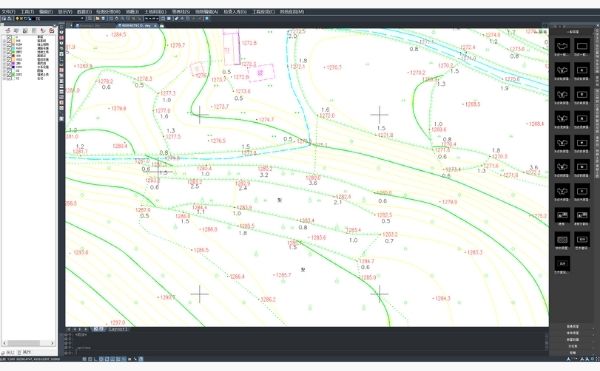Viewport: 600px width, 371px height.
Task: Toggle the checkbox of the layer with purple swatch
Action: click(x=9, y=63)
